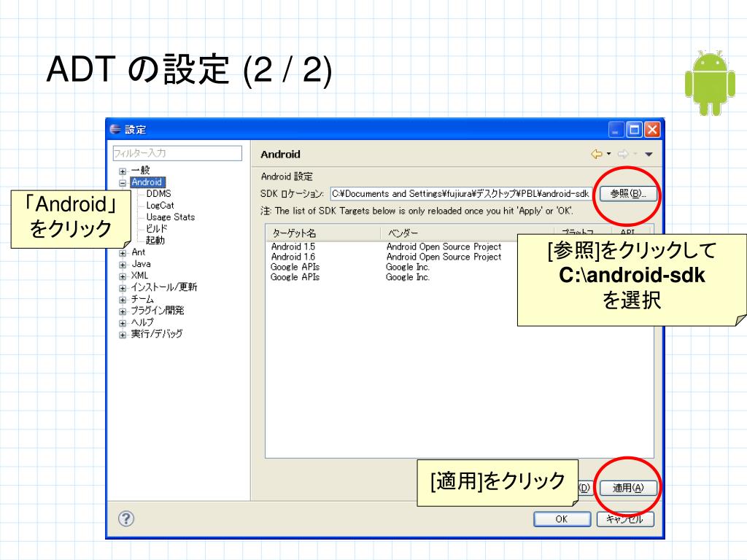Click the ターゲット名 column header
The height and width of the screenshot is (560, 747).
click(323, 233)
